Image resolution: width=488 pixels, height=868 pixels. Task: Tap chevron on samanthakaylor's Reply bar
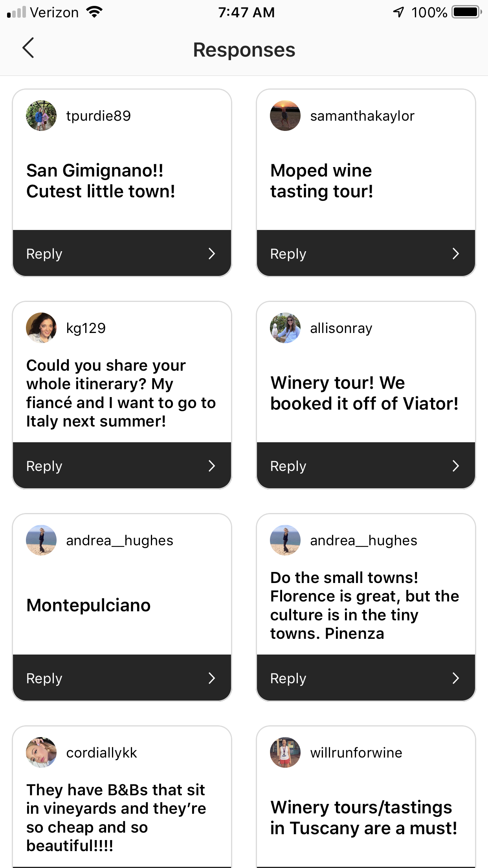point(456,254)
